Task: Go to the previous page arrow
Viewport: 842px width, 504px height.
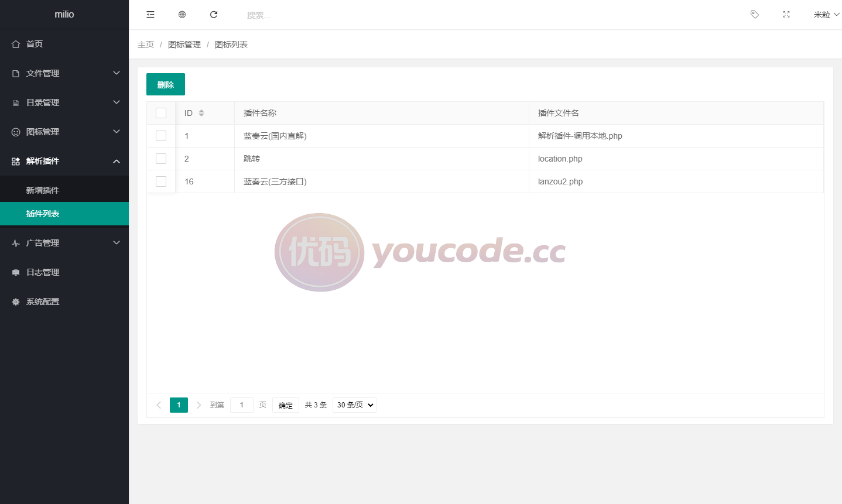Action: tap(159, 405)
